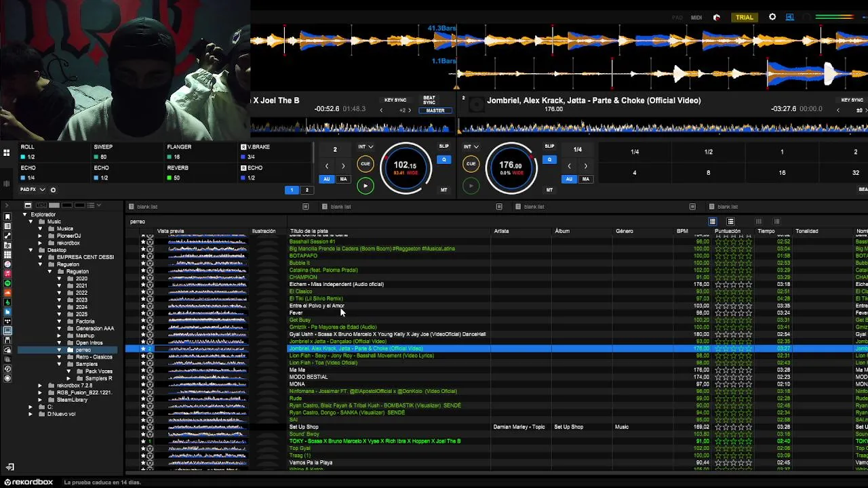Rate Set Up Shop track stars
This screenshot has height=488, width=868.
click(733, 427)
